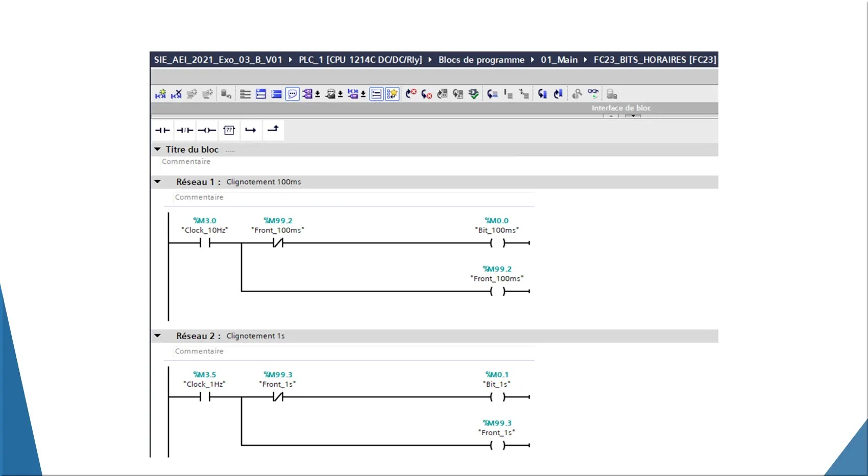Click update inconsistent block calls icon
This screenshot has height=476, width=868.
[442, 94]
